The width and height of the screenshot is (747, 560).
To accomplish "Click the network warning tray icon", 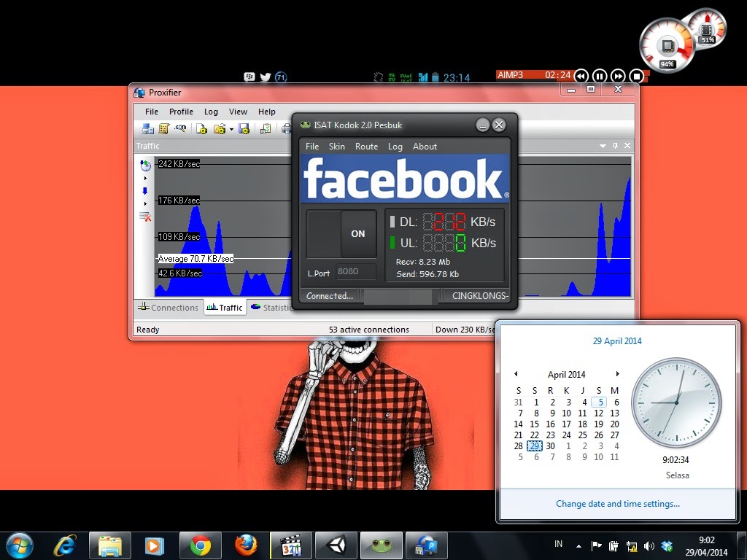I will click(632, 545).
